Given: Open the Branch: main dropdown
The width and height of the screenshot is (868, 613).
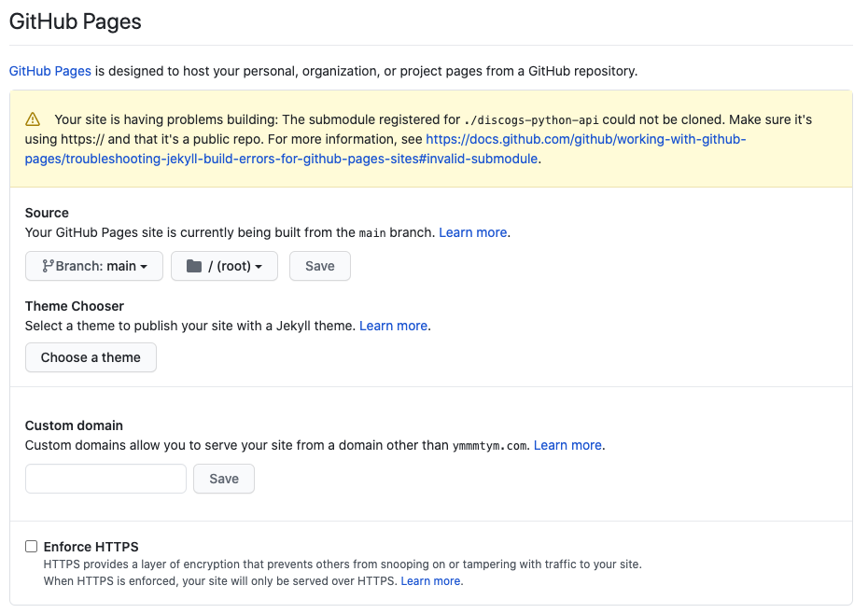Looking at the screenshot, I should 93,265.
